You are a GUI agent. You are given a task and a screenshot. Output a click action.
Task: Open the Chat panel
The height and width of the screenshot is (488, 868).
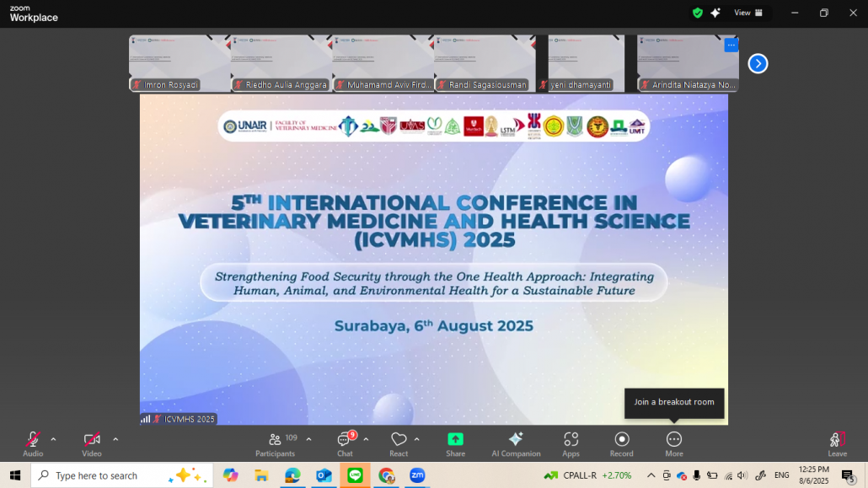(x=345, y=444)
